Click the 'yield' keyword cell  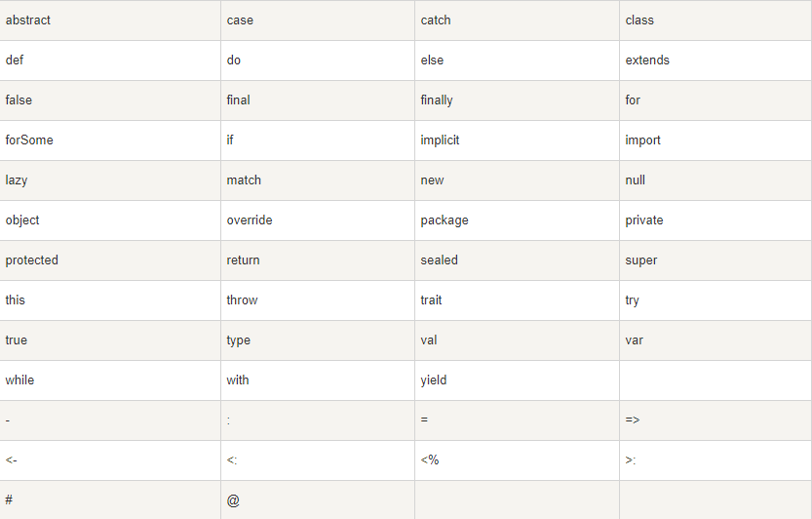(x=434, y=380)
